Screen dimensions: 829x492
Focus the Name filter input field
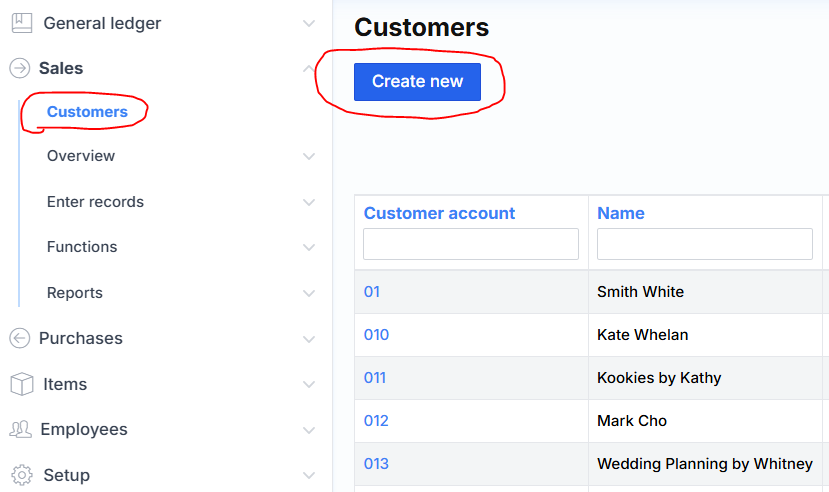click(x=704, y=244)
